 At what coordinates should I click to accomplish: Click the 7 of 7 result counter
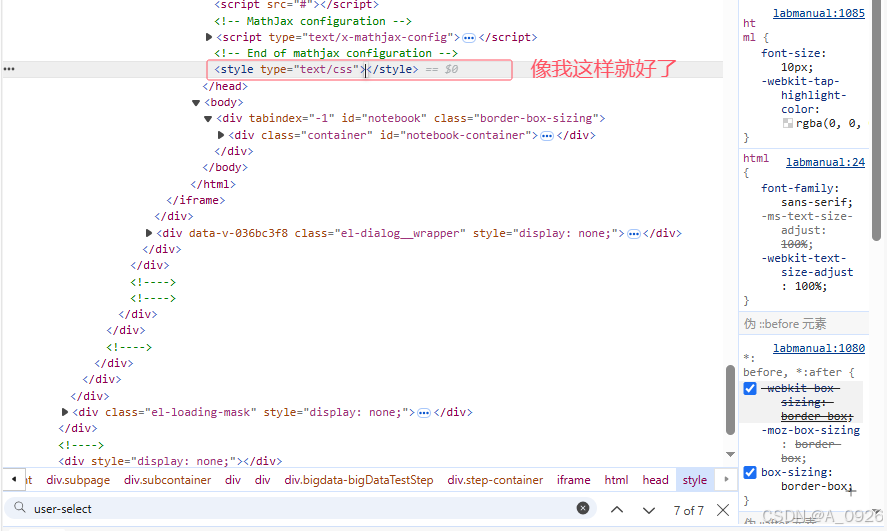688,511
